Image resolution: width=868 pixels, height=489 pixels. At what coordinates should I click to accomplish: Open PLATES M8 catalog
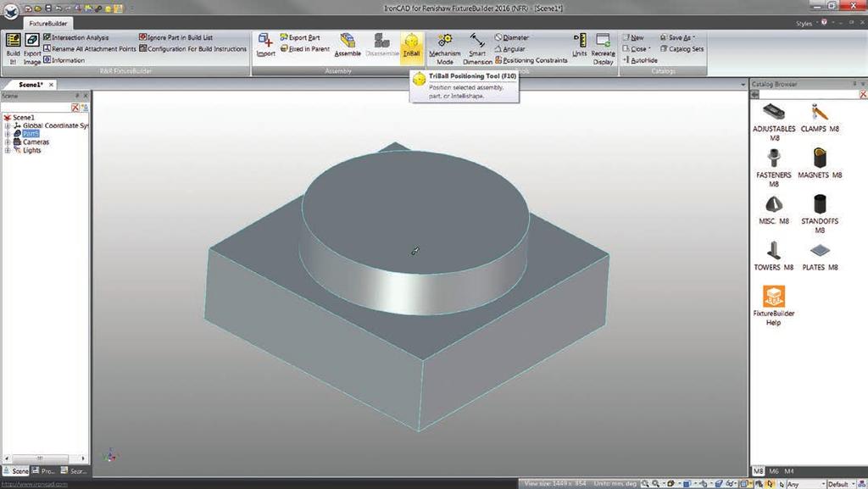(x=820, y=256)
